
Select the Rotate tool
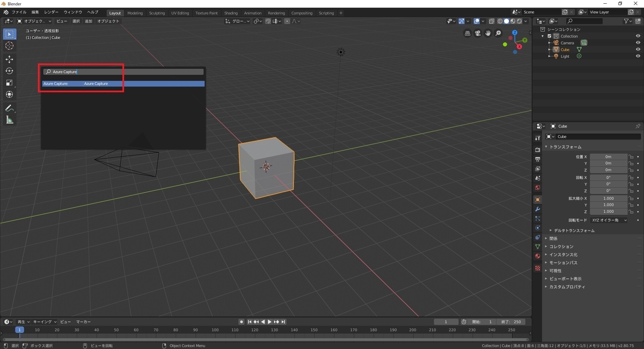pos(9,71)
